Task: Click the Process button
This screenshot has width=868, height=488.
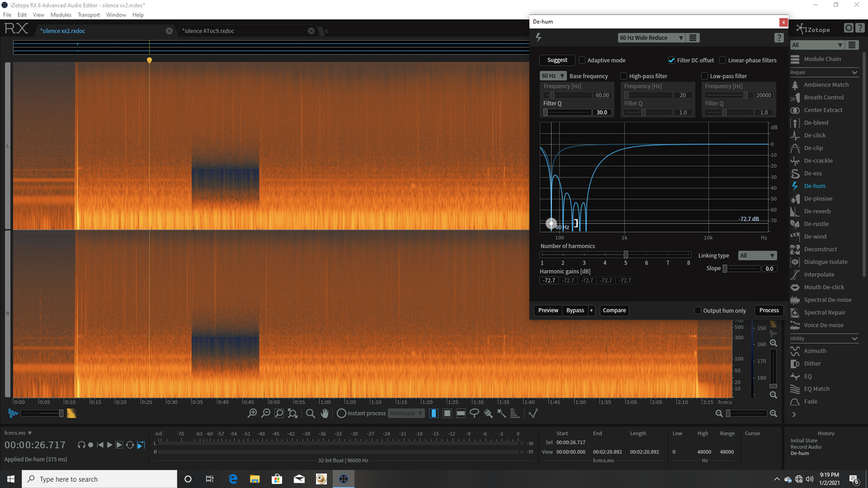Action: [x=769, y=310]
